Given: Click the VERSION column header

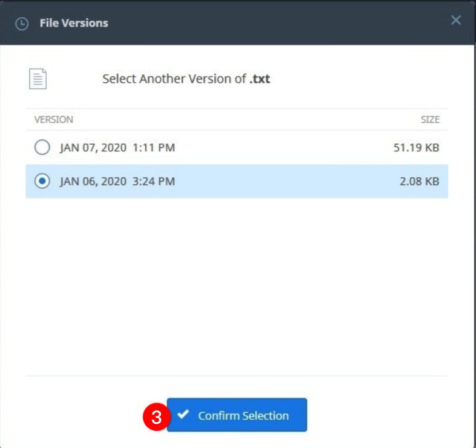Looking at the screenshot, I should click(54, 120).
